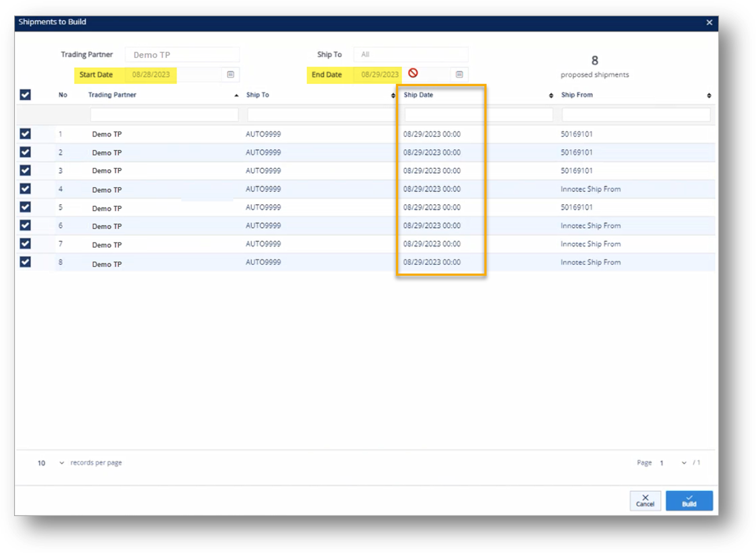
Task: Uncheck shipment row 4 checkbox
Action: click(x=26, y=189)
